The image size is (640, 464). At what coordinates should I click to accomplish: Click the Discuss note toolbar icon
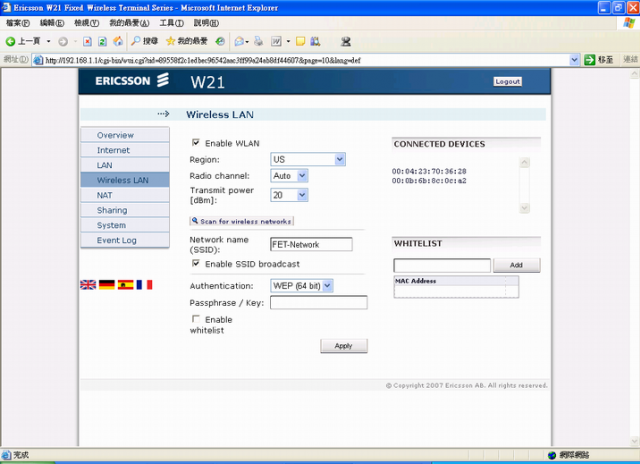pyautogui.click(x=300, y=41)
